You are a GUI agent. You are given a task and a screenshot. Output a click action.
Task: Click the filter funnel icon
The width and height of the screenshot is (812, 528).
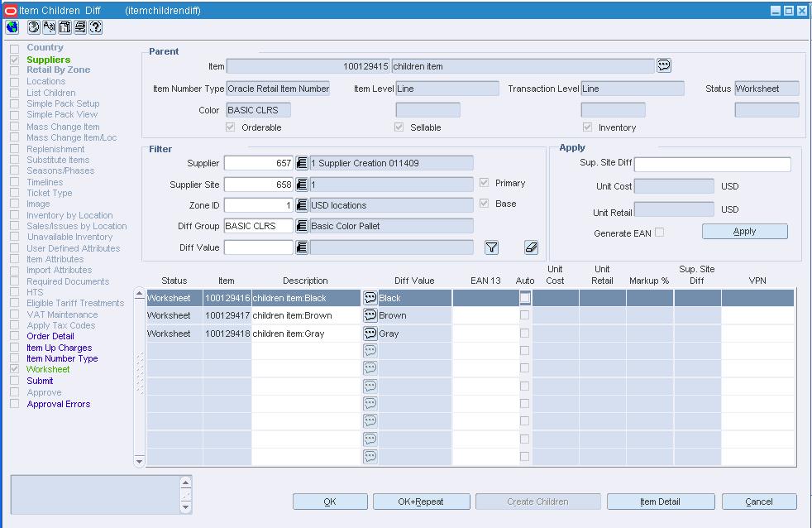pos(491,247)
